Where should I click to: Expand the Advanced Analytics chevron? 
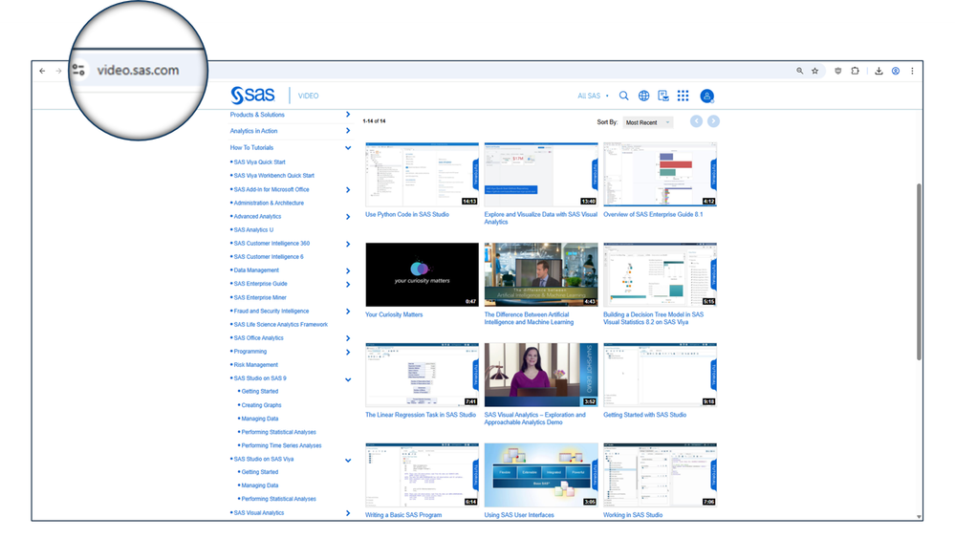pyautogui.click(x=348, y=217)
